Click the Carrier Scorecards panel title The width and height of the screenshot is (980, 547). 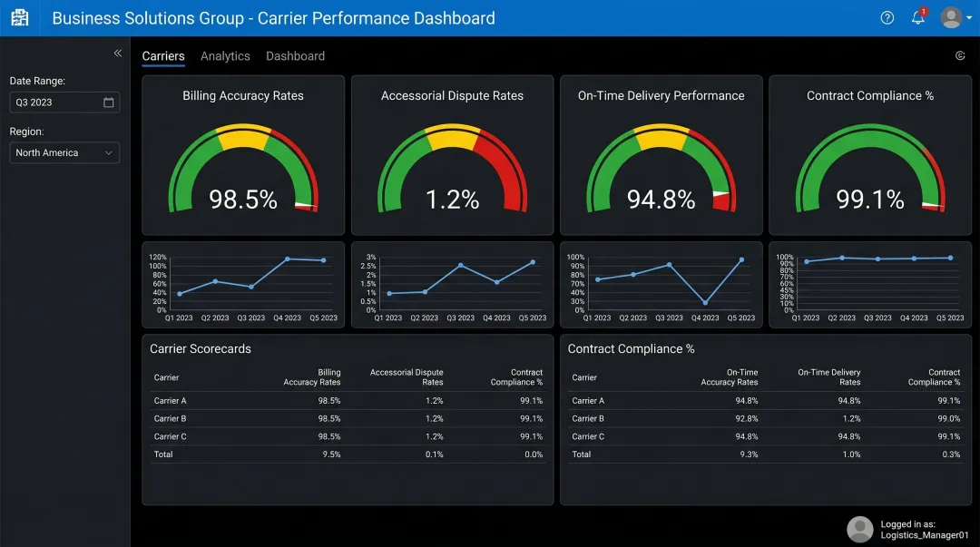tap(200, 349)
